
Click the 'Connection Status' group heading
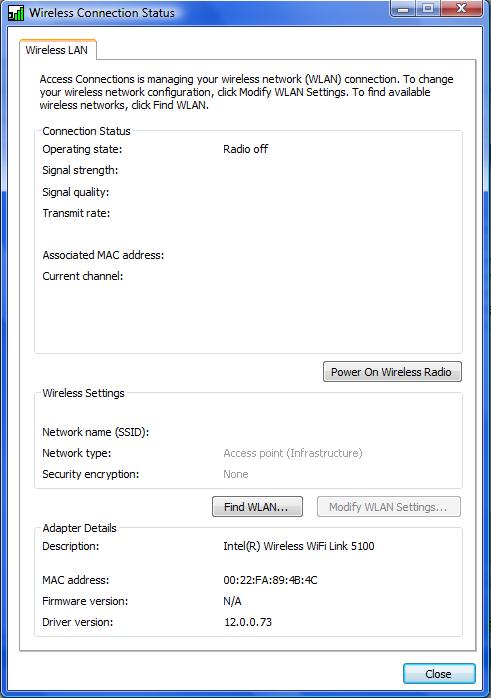(86, 131)
